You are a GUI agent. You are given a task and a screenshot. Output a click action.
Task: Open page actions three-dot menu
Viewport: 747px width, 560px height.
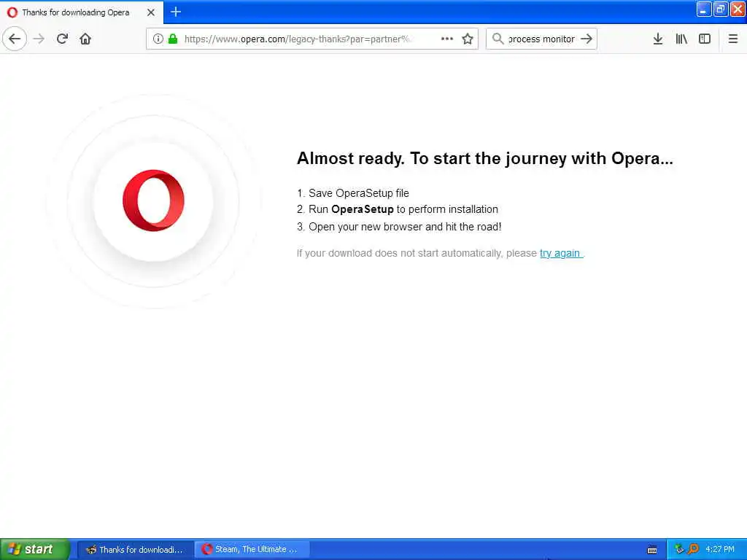[x=446, y=39]
